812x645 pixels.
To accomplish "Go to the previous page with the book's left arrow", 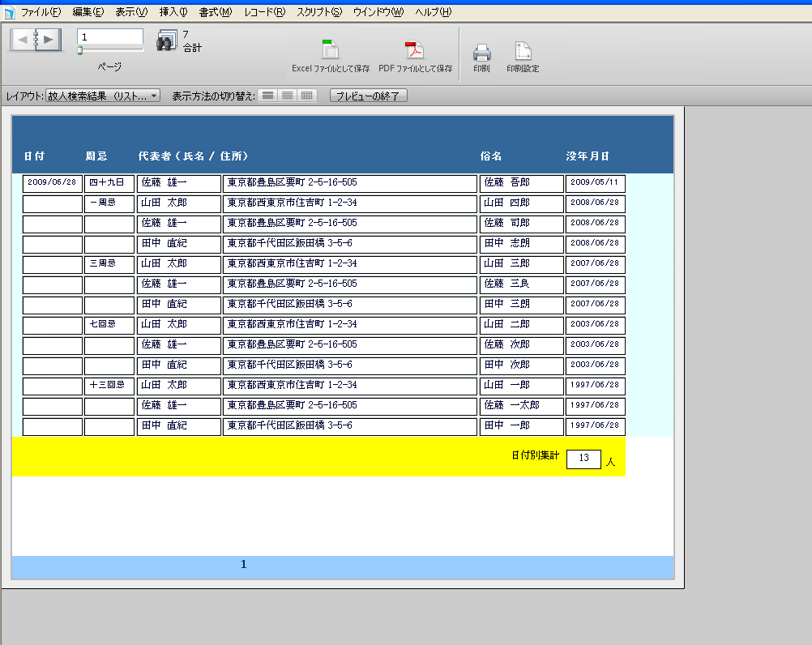I will click(x=24, y=39).
